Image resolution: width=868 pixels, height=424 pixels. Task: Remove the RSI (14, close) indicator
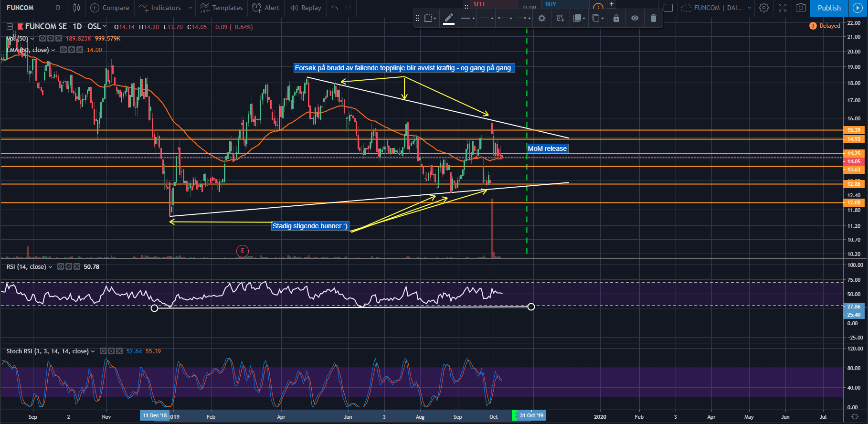pyautogui.click(x=76, y=266)
